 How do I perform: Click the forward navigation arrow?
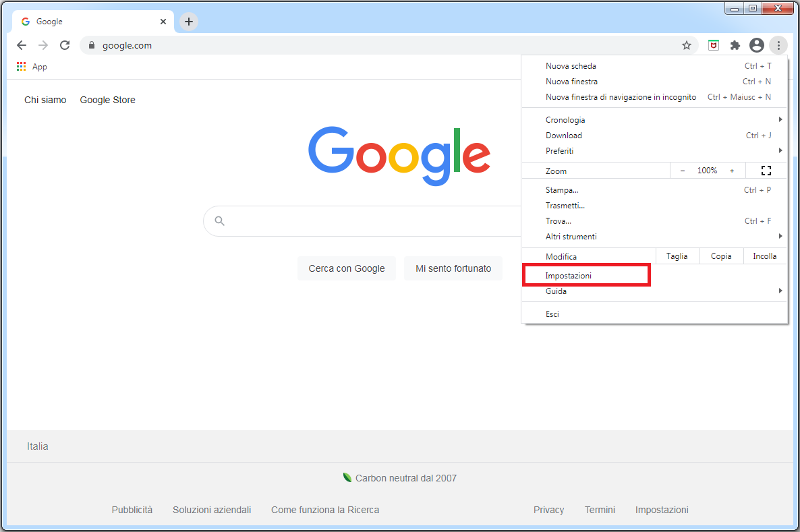(43, 45)
